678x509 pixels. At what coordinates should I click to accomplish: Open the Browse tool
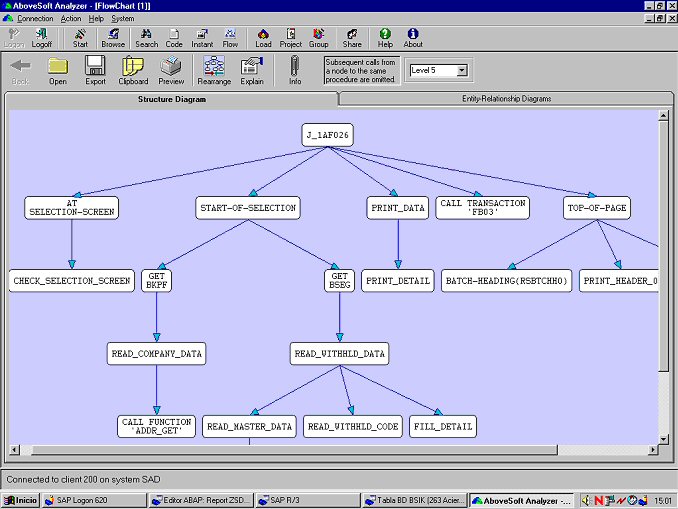[x=113, y=38]
